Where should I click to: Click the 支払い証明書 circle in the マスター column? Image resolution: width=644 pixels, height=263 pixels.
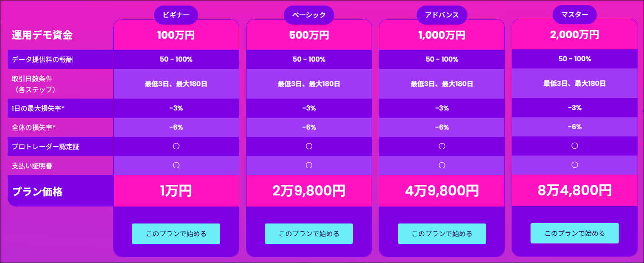(x=574, y=165)
